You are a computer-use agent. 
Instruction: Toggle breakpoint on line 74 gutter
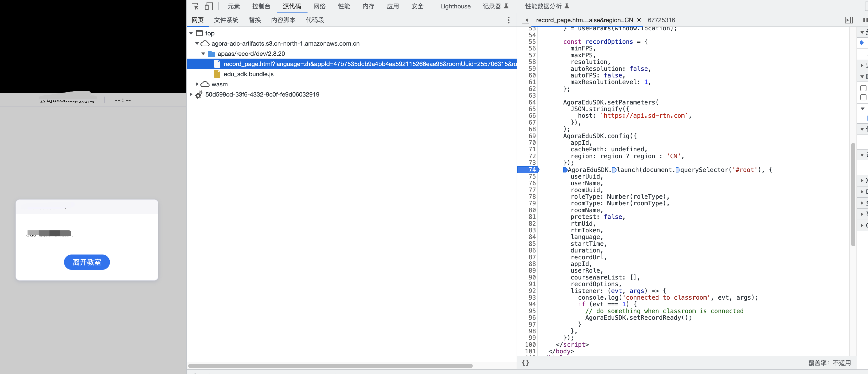pyautogui.click(x=528, y=170)
